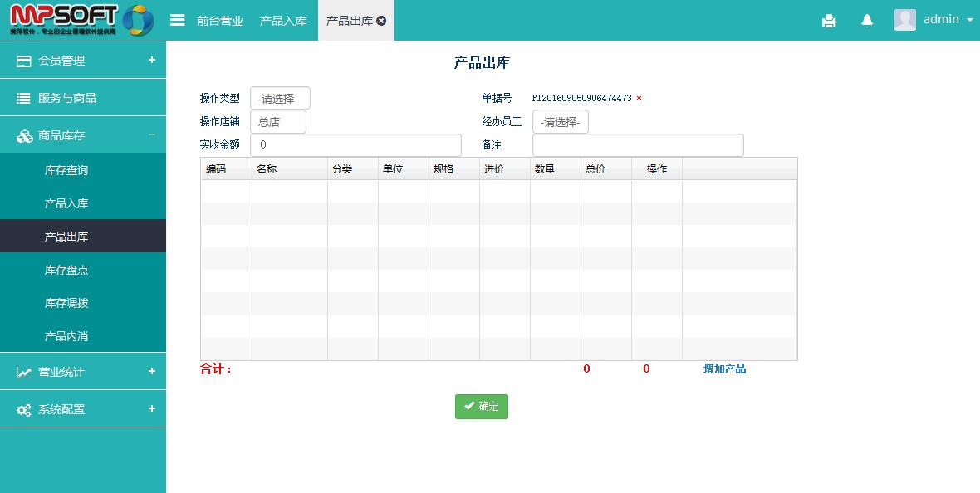
Task: Click the hamburger menu icon
Action: (177, 20)
